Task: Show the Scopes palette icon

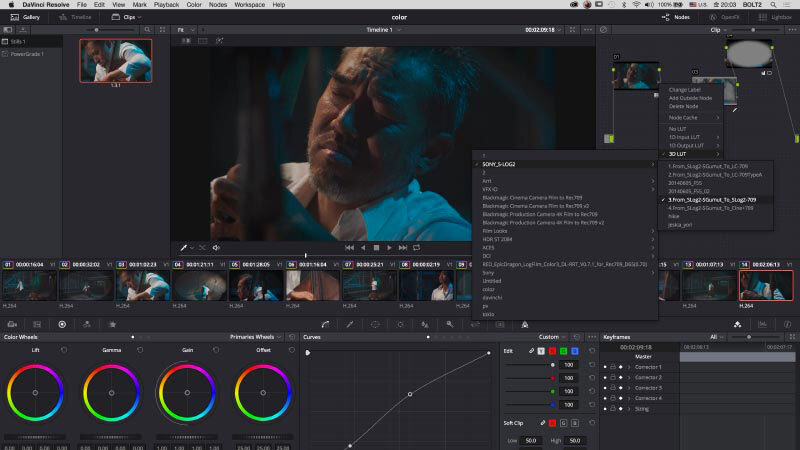Action: coord(763,324)
